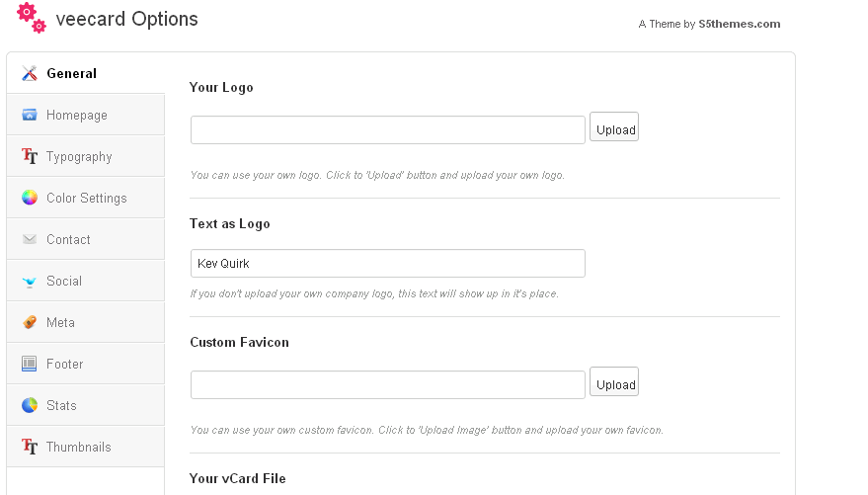Open the Contact options tab
This screenshot has width=868, height=495.
[x=68, y=239]
